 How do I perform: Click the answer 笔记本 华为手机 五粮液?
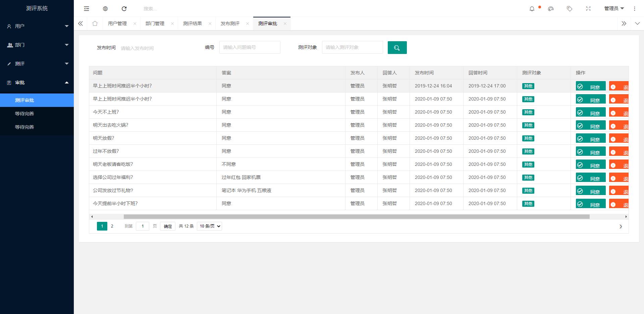pyautogui.click(x=247, y=190)
